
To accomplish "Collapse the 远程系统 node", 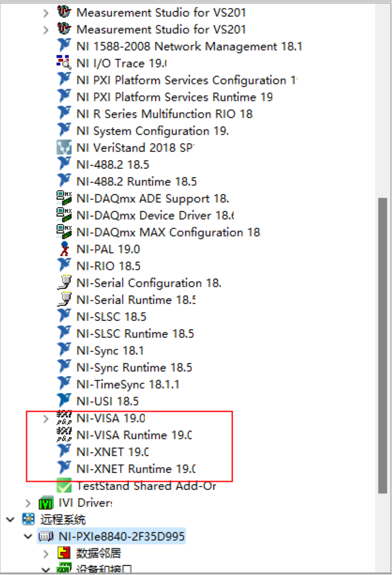I will click(x=10, y=519).
